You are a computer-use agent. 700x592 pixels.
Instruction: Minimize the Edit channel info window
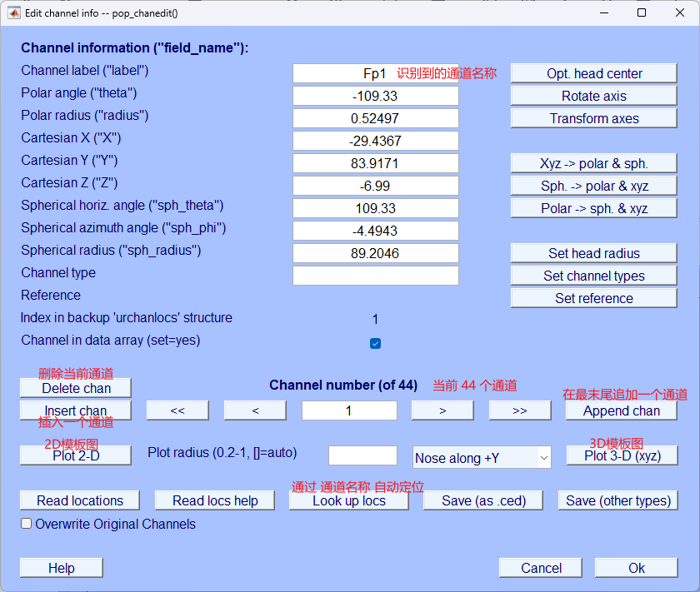point(604,12)
